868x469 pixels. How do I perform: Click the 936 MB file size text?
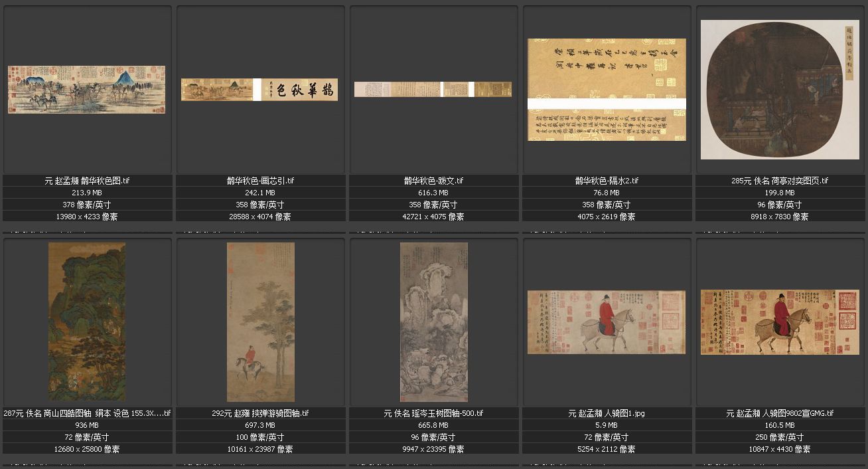click(x=87, y=425)
